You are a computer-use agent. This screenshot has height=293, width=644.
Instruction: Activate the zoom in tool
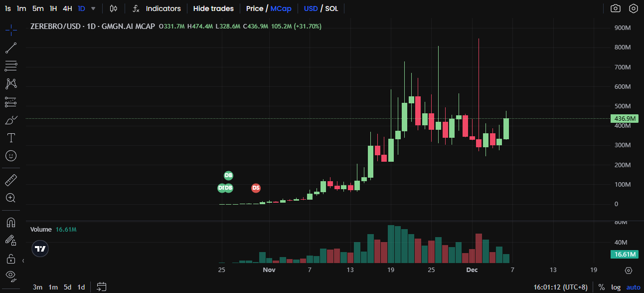pos(11,198)
